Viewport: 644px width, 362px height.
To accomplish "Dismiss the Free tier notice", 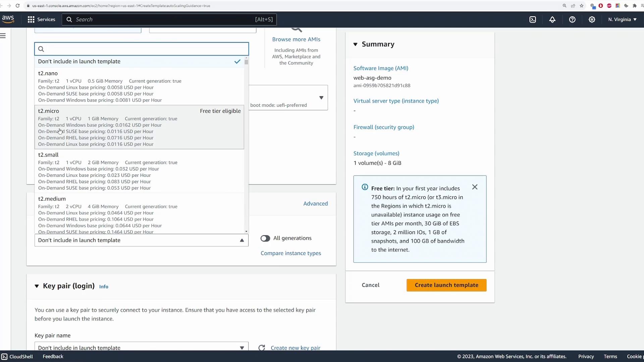I will pyautogui.click(x=475, y=187).
